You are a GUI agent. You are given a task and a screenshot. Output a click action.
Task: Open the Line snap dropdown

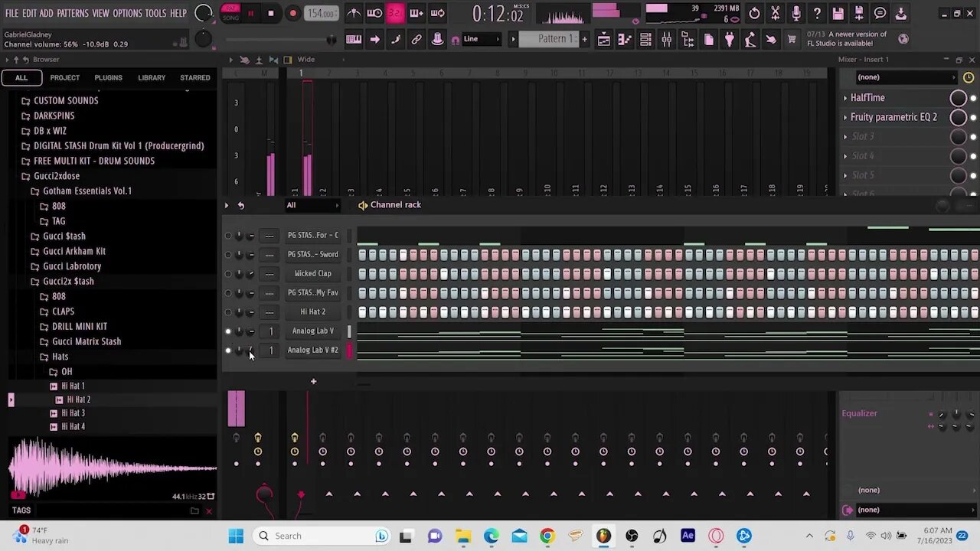coord(480,39)
